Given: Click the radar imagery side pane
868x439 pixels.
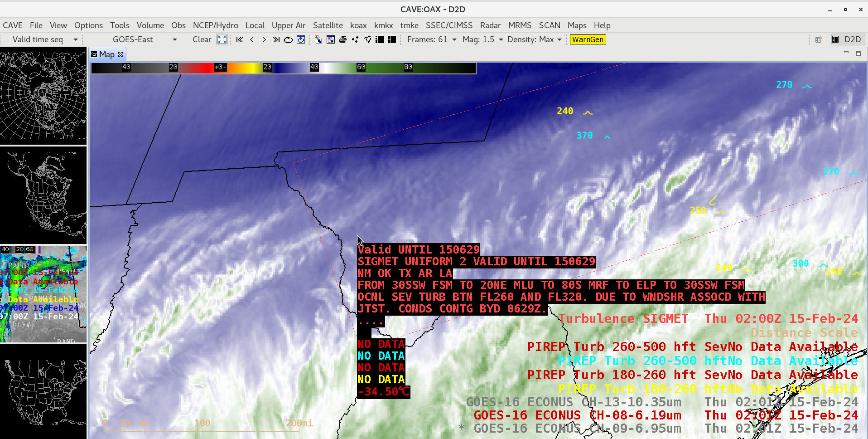Looking at the screenshot, I should 43,294.
